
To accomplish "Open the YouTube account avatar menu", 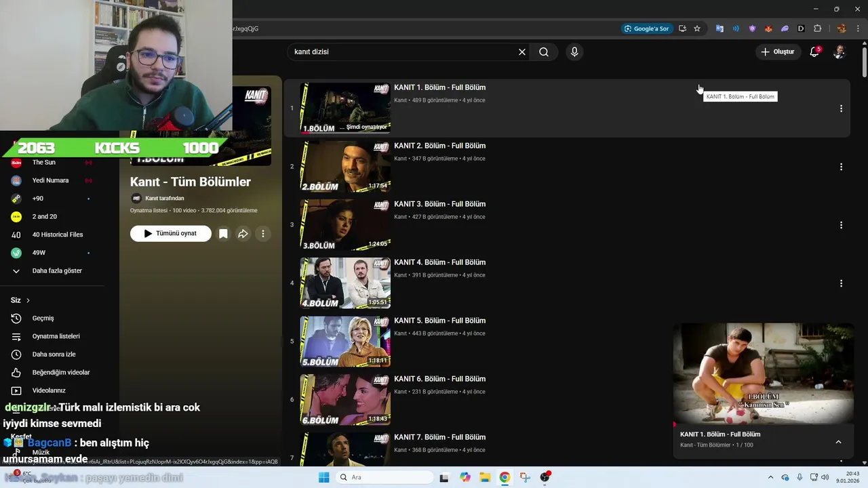I will click(x=839, y=52).
